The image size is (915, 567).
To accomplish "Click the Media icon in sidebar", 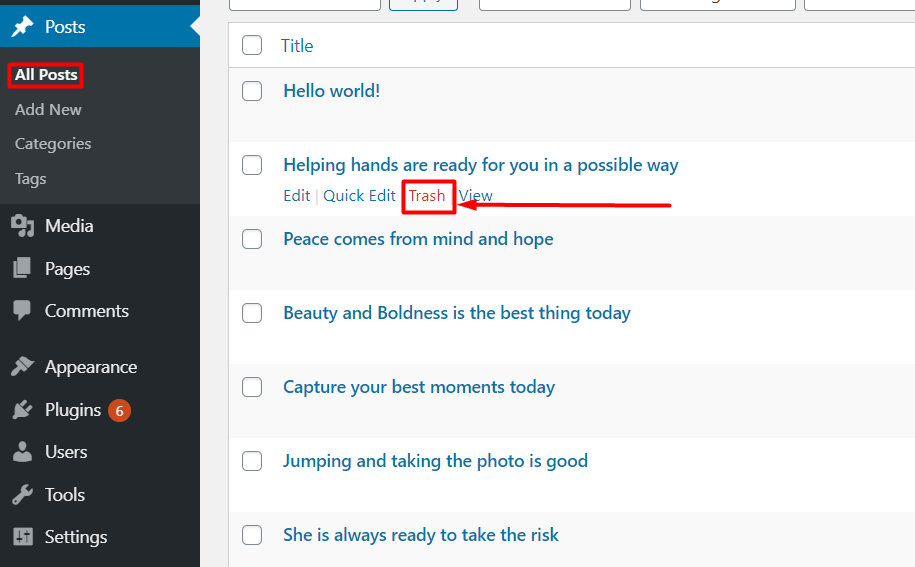I will coord(23,226).
